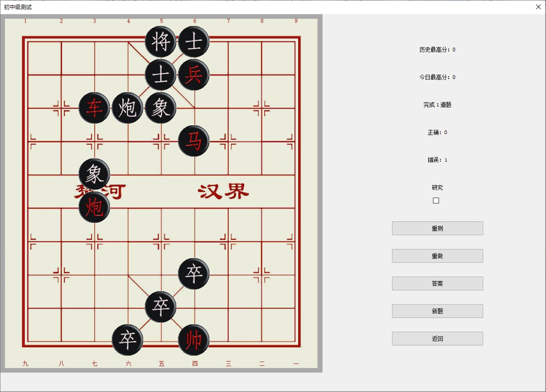Click the 重做 redo button
Viewport: 546px width, 392px height.
click(437, 256)
